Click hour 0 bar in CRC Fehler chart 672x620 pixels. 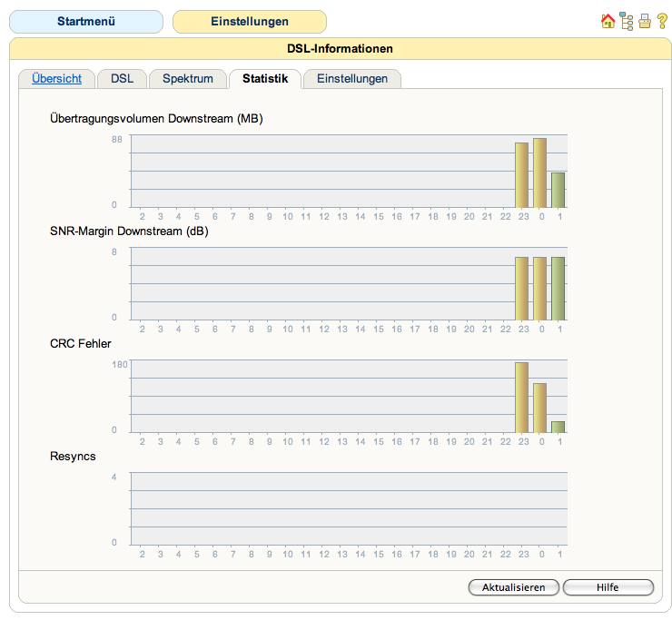540,408
